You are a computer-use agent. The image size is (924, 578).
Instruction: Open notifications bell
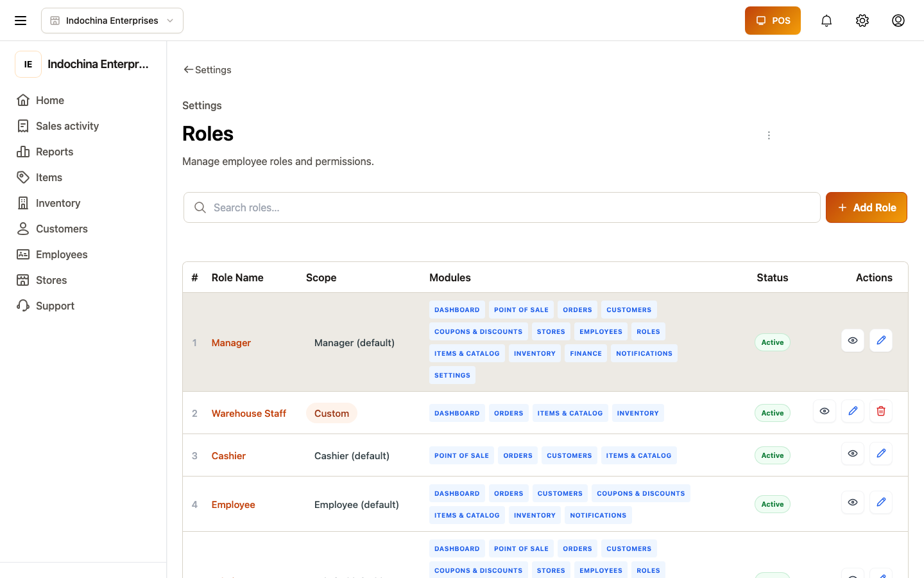(826, 21)
